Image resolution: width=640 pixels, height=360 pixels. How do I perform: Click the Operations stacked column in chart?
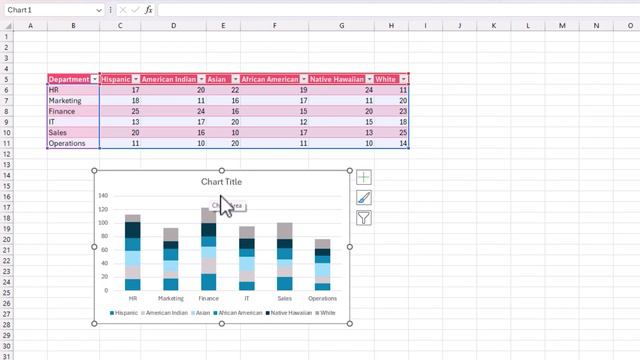tap(322, 265)
